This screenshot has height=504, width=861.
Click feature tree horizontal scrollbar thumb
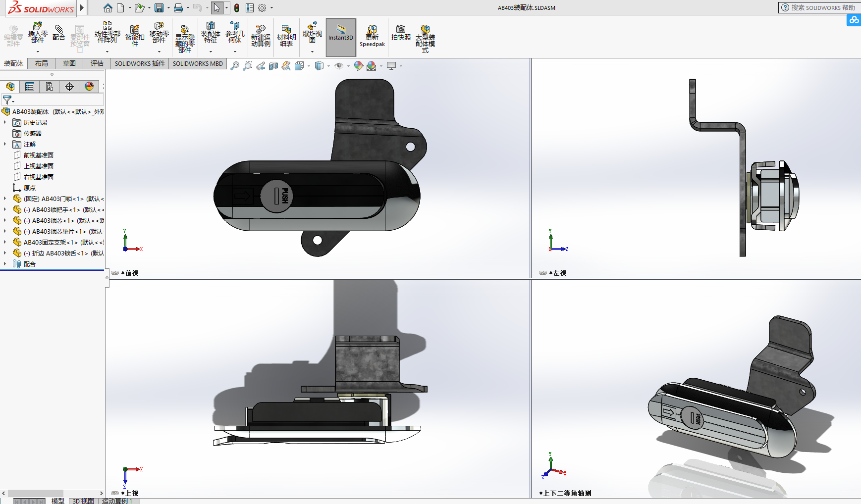(x=35, y=494)
